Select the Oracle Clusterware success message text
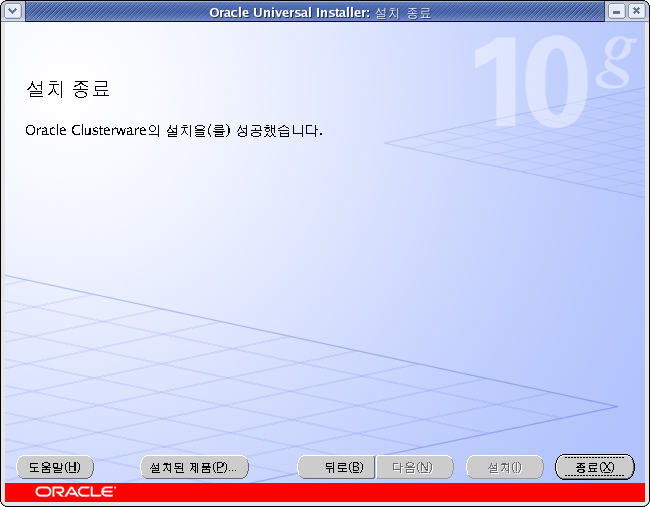650x507 pixels. coord(174,130)
